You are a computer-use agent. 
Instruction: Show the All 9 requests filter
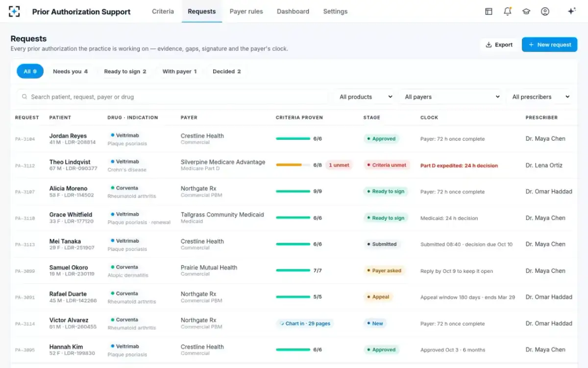(30, 71)
